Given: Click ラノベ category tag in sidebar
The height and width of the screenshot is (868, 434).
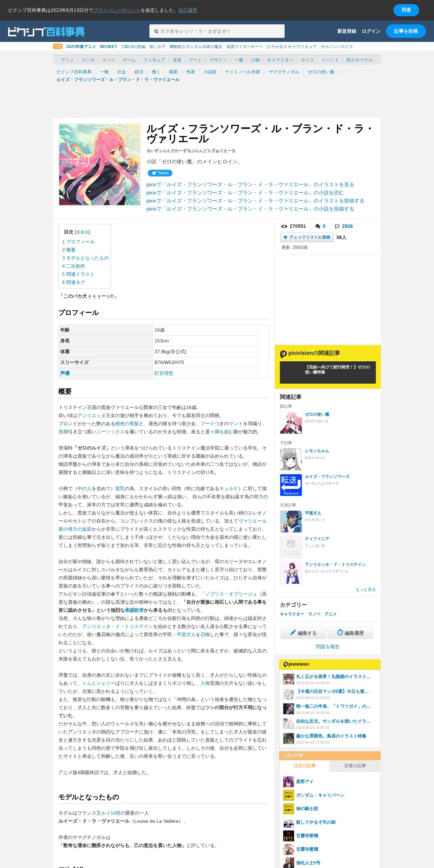Looking at the screenshot, I should tap(314, 614).
